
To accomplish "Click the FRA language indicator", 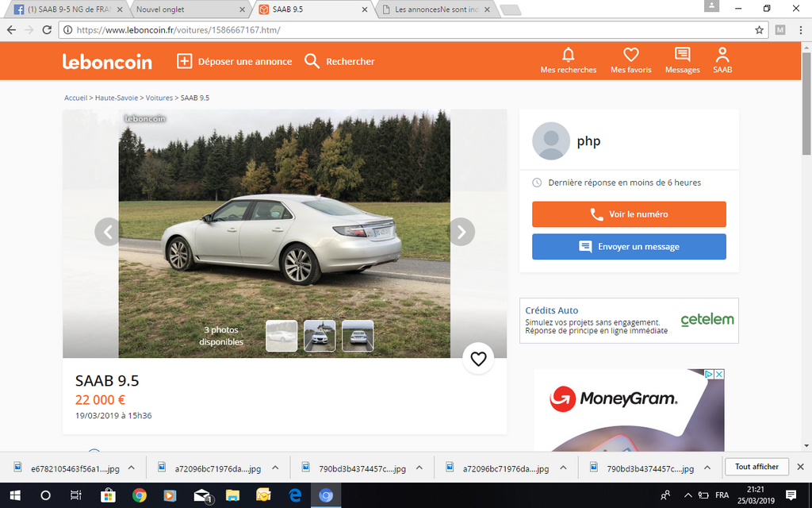I will point(722,495).
